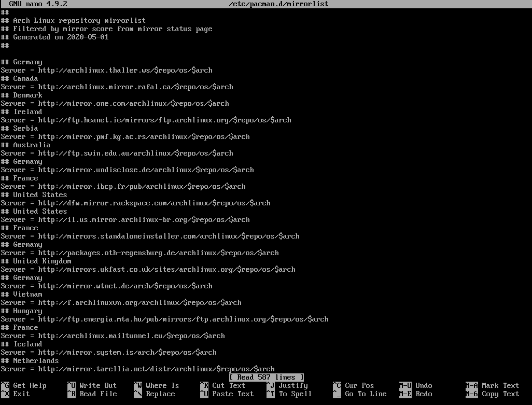Place cursor on mirror.tarellia.net server line
Image resolution: width=532 pixels, height=405 pixels.
click(138, 369)
